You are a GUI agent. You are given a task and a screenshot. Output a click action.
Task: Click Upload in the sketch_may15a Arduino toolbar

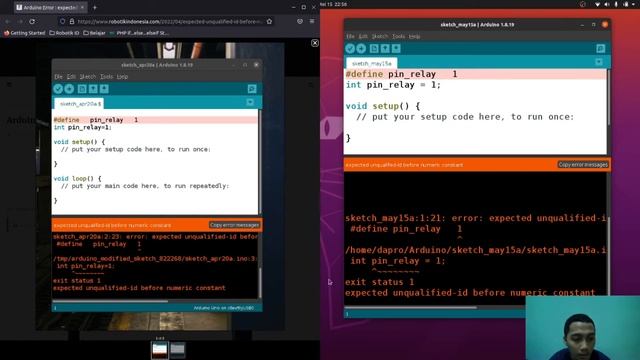point(361,49)
